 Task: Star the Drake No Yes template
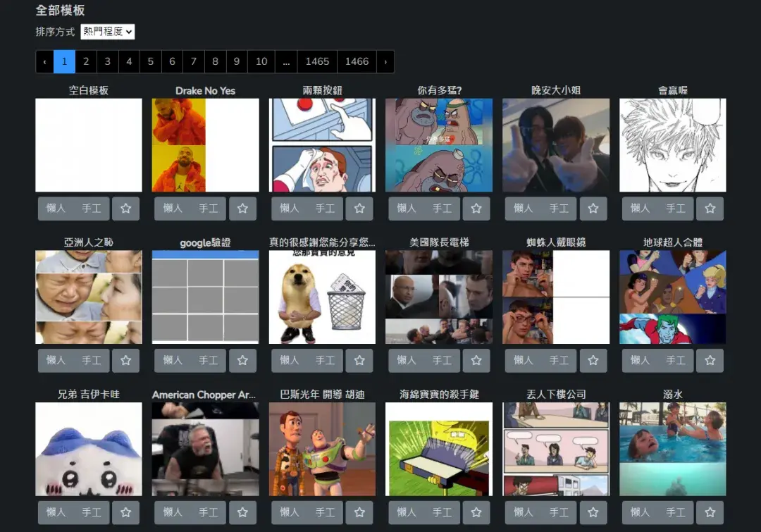coord(242,209)
